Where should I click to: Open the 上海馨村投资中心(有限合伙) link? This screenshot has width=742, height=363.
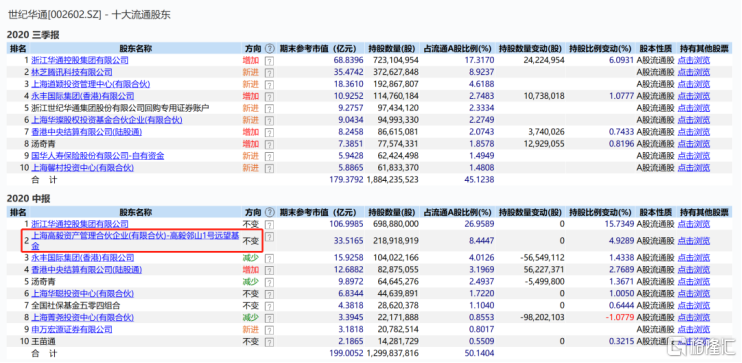(82, 167)
